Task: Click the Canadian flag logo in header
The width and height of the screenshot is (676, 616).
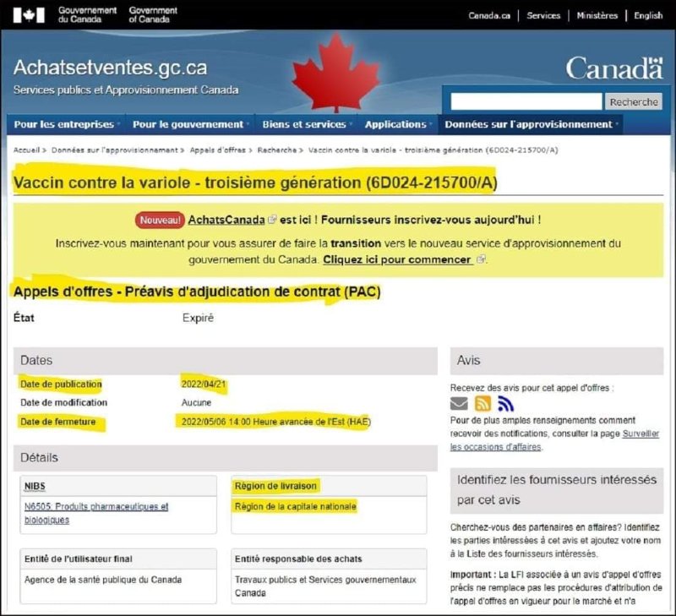Action: tap(29, 15)
